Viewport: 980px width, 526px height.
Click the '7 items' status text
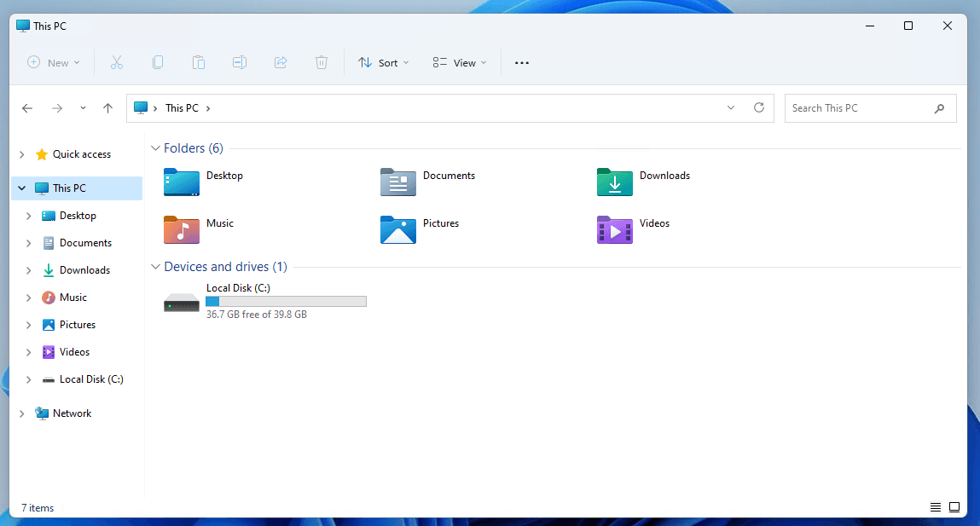[x=38, y=508]
